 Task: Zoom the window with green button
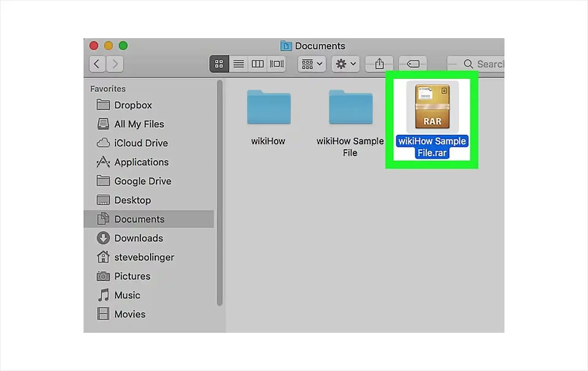coord(123,46)
